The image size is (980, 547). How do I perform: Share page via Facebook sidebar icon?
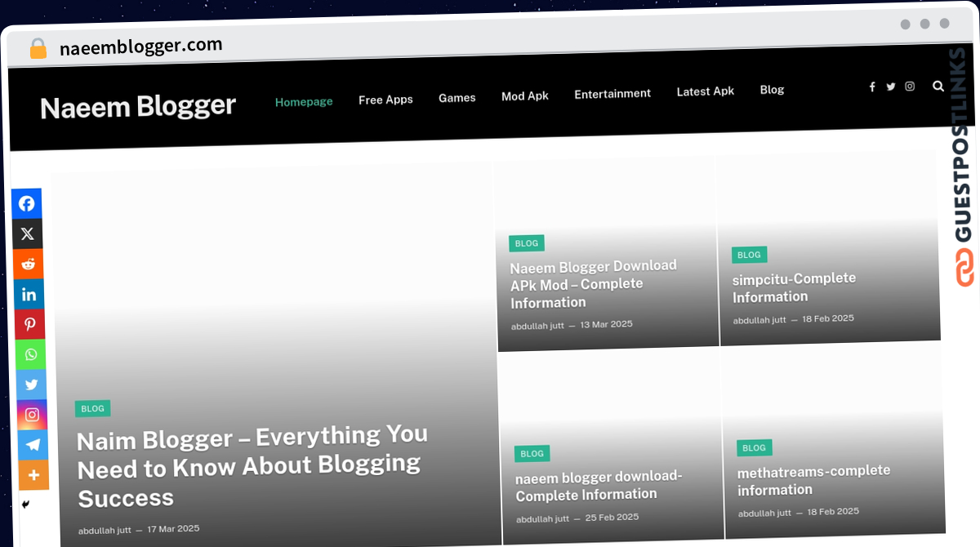point(27,204)
